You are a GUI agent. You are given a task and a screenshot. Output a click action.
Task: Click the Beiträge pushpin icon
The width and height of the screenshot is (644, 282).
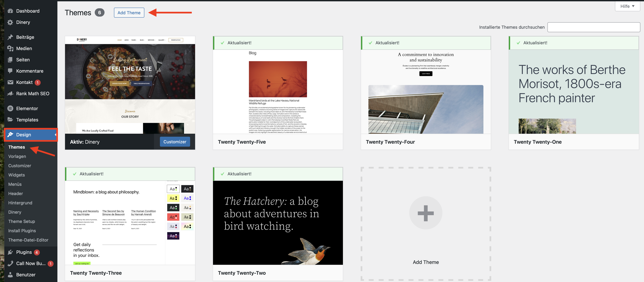click(10, 37)
